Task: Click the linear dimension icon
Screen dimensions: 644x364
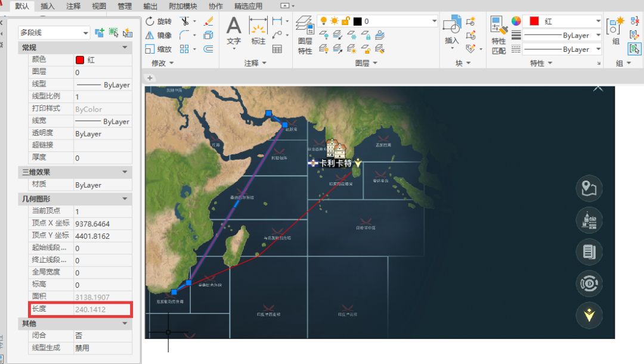Action: [277, 21]
